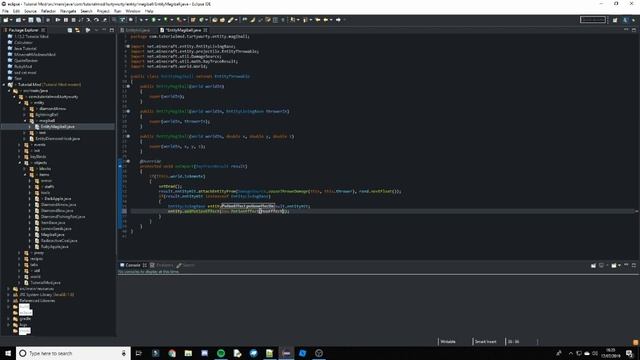The image size is (640, 360).
Task: Select TutorialMod.java in the tree
Action: coord(45,282)
